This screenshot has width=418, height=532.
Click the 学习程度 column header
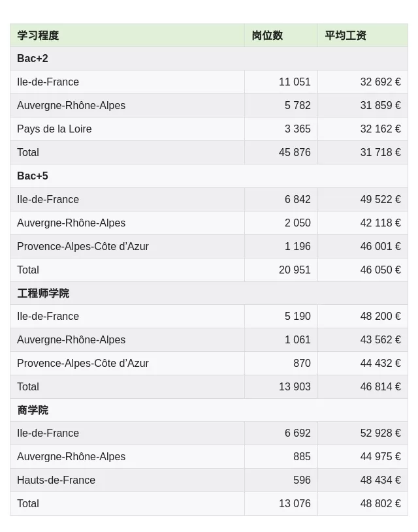point(38,35)
